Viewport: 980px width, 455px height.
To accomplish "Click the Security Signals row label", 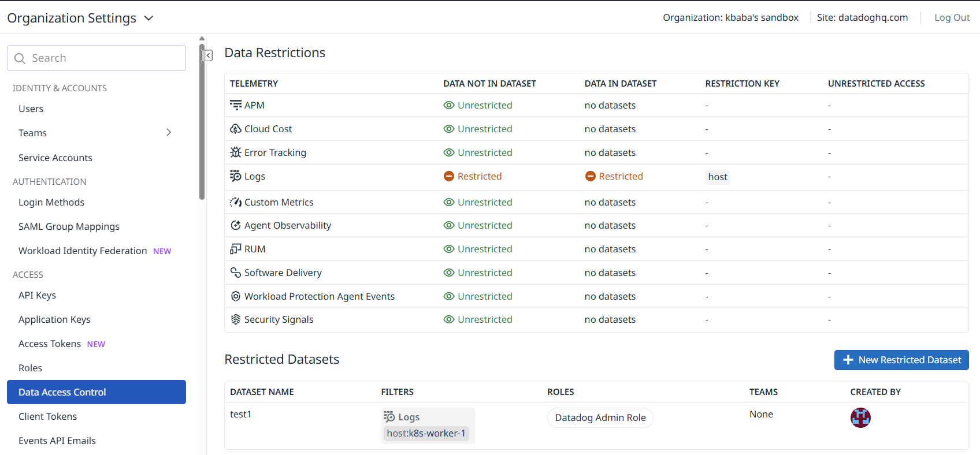I will pos(279,319).
